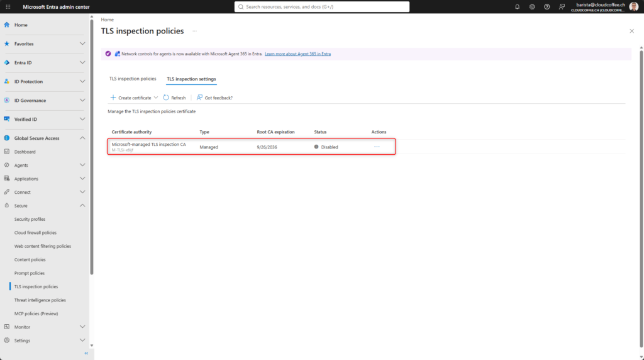Screen dimensions: 644x360
Task: Click the sidebar vertical scrollbar
Action: [92, 147]
